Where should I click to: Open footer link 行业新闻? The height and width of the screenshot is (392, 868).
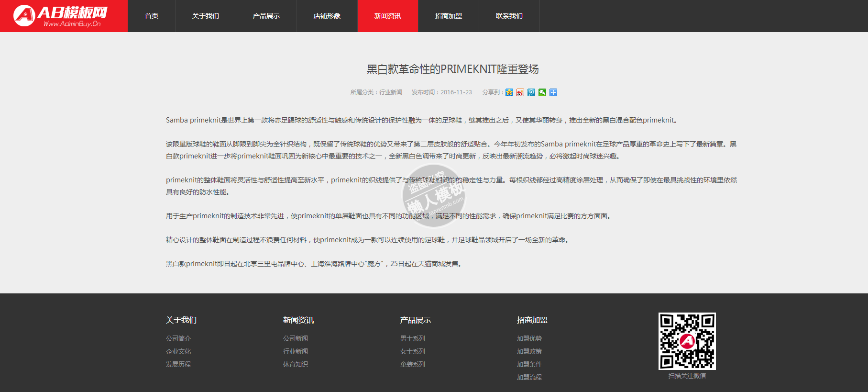click(296, 351)
